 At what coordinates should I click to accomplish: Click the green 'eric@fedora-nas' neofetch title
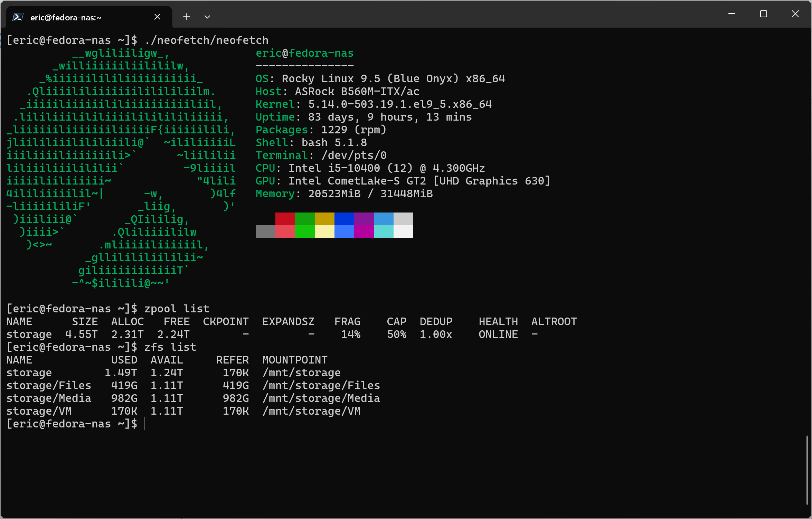(x=305, y=53)
